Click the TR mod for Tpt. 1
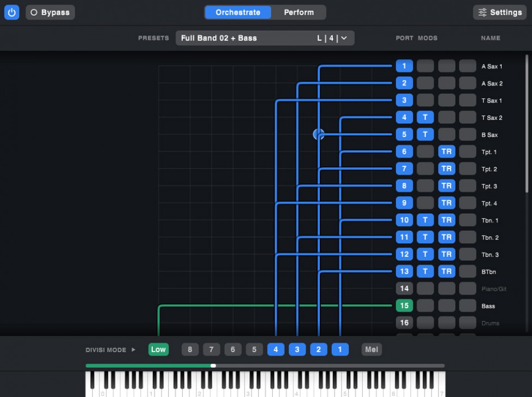Viewport: 532px width, 397px height. 446,151
